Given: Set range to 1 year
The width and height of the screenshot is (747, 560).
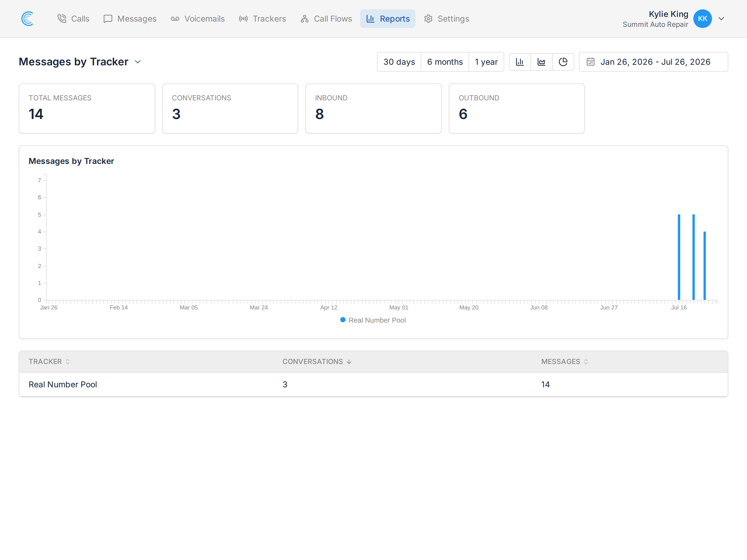Looking at the screenshot, I should [486, 62].
